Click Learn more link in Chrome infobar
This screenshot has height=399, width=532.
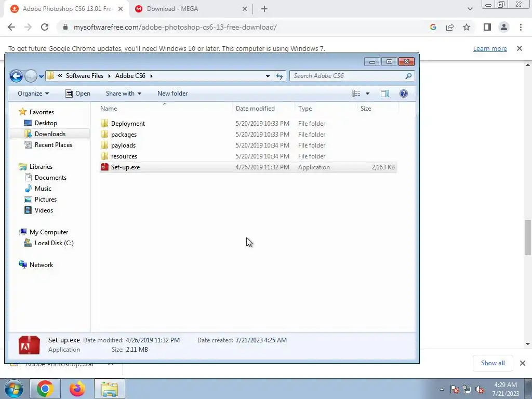pos(490,48)
